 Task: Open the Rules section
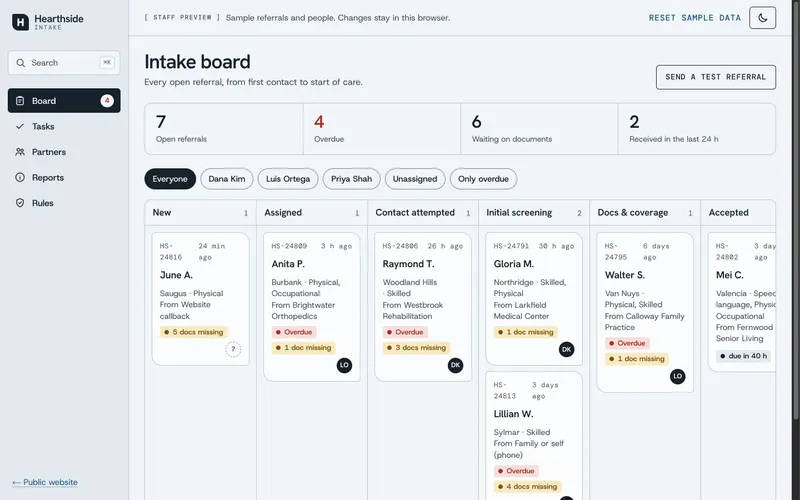(64, 203)
